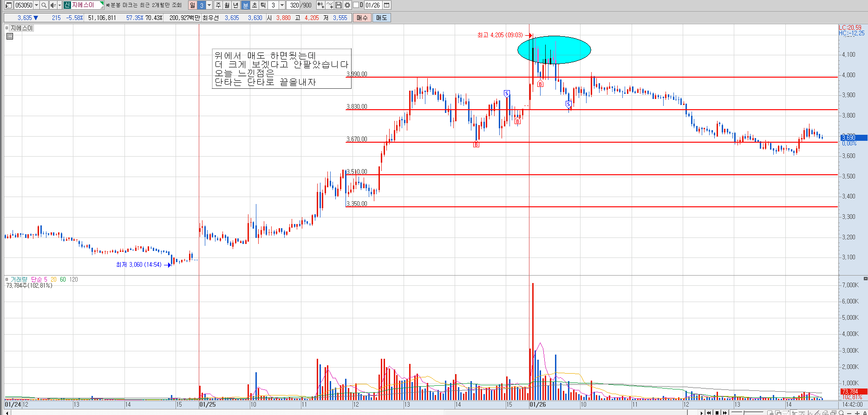Click the 신 badge beside the stock name

point(67,5)
